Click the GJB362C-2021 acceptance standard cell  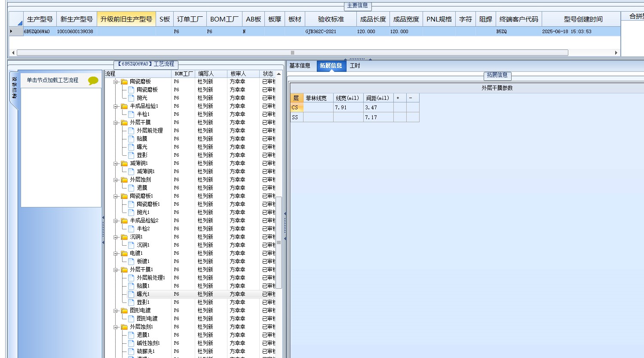(331, 31)
